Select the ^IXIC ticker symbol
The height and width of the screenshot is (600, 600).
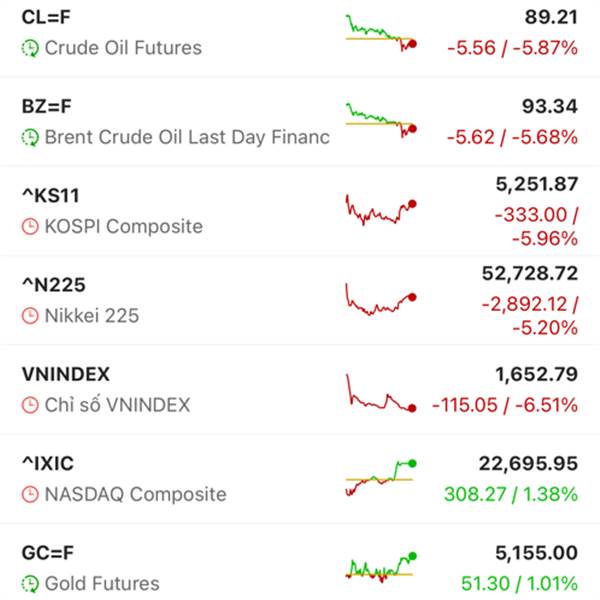click(47, 464)
